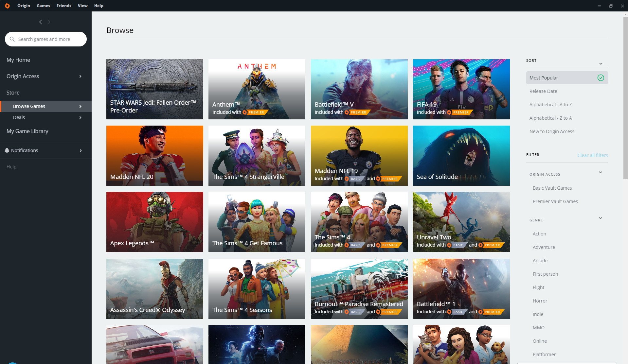Filter by Premier Vault Games
Image resolution: width=628 pixels, height=364 pixels.
click(x=555, y=201)
